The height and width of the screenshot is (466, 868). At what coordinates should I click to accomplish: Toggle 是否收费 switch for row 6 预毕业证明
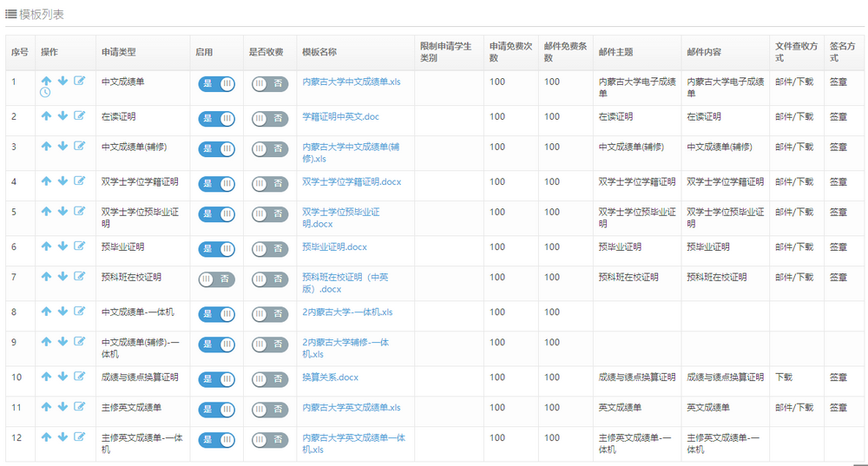270,249
